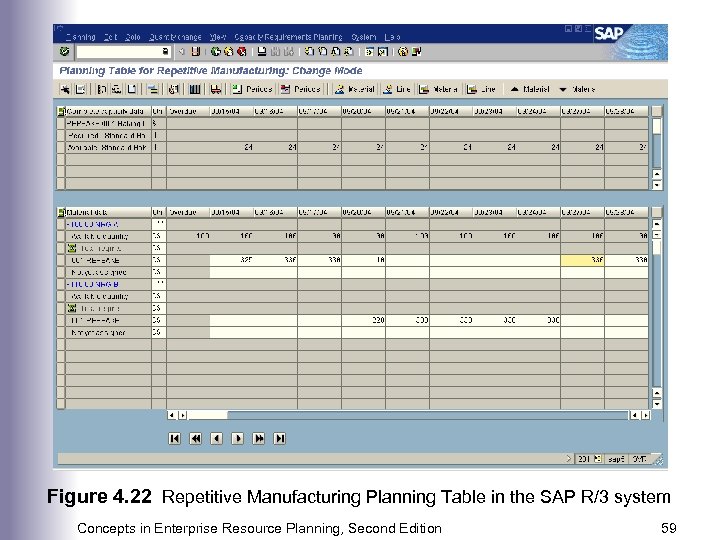Click the green Back arrow icon

[215, 51]
